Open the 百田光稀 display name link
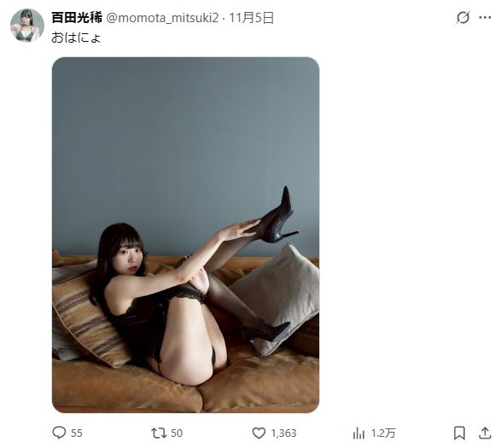 pos(77,18)
